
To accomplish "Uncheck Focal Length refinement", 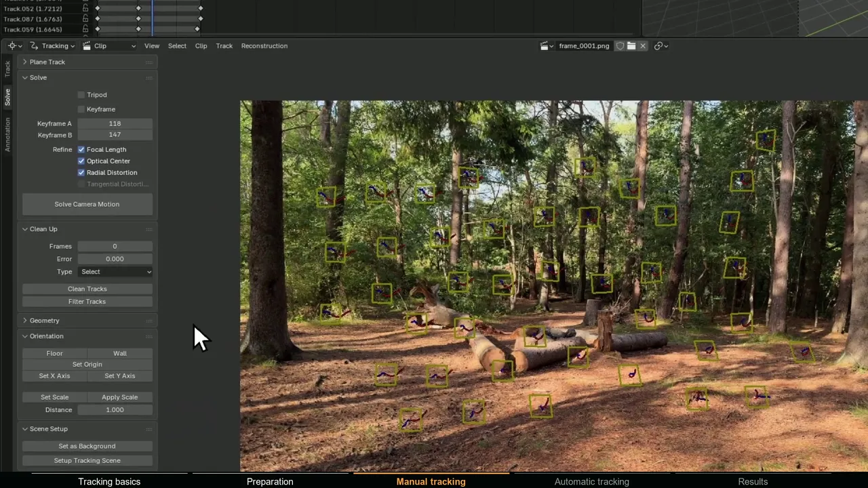I will [x=81, y=150].
